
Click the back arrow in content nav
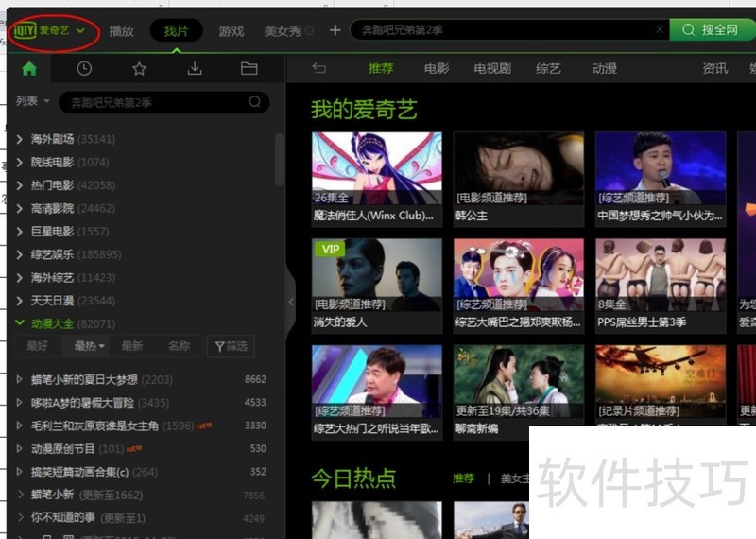click(x=319, y=68)
